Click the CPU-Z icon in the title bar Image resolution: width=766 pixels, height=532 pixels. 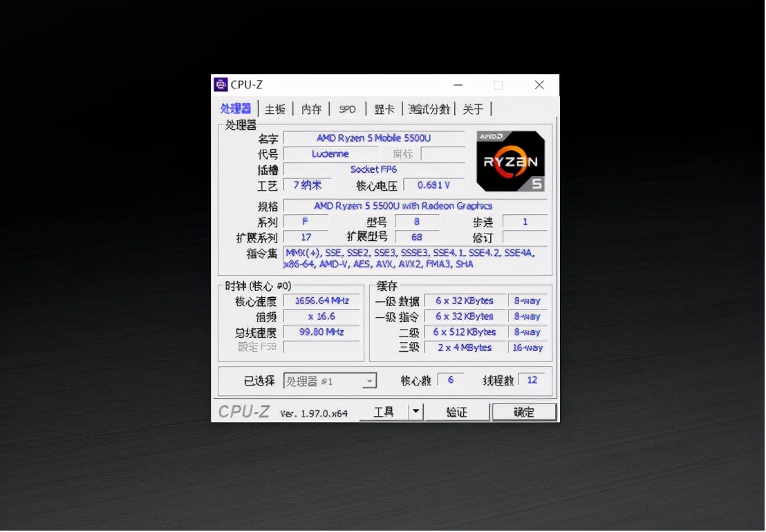coord(220,84)
